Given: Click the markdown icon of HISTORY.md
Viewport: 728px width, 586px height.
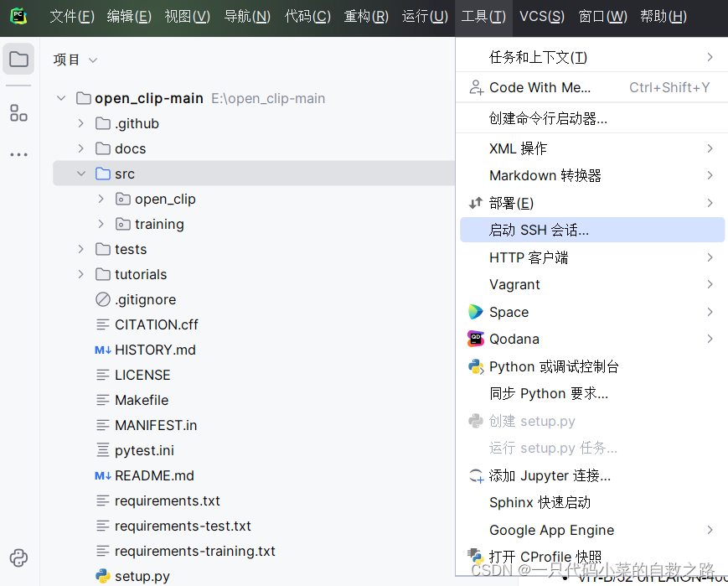Looking at the screenshot, I should pos(102,350).
